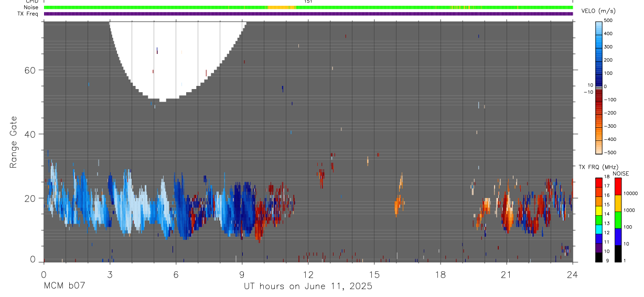Click the Noise row label at top left
Viewport: 644px width, 297px height.
click(31, 7)
